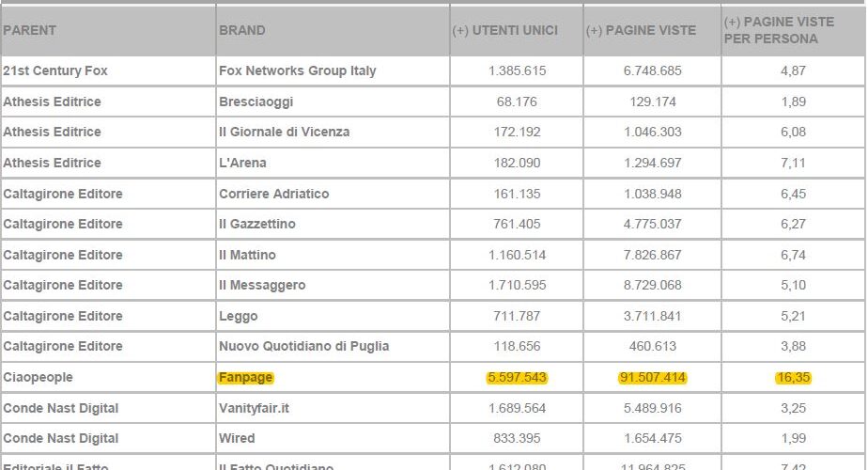Select Il Mattino's 1.160.514 users value
The image size is (868, 470).
tap(517, 255)
